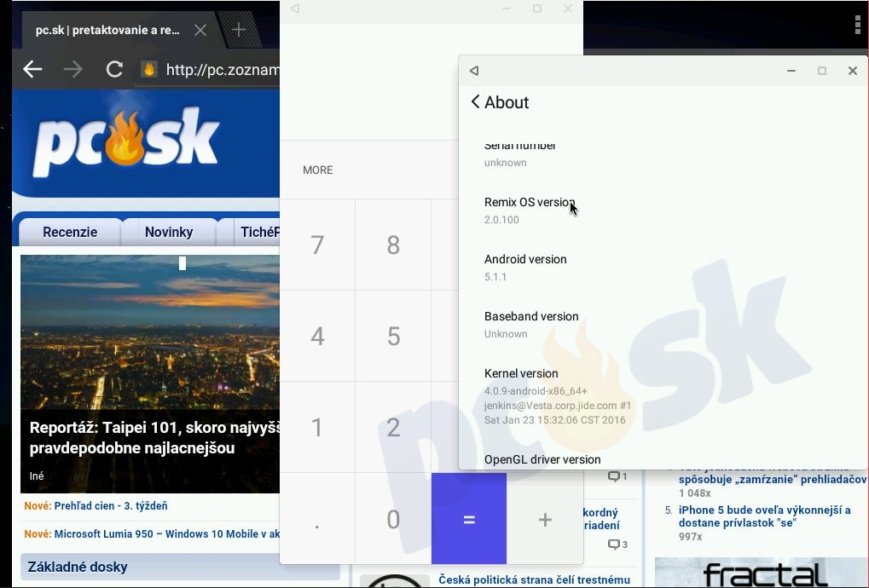Maximize the About settings window
Screen dimensions: 869x588
822,71
